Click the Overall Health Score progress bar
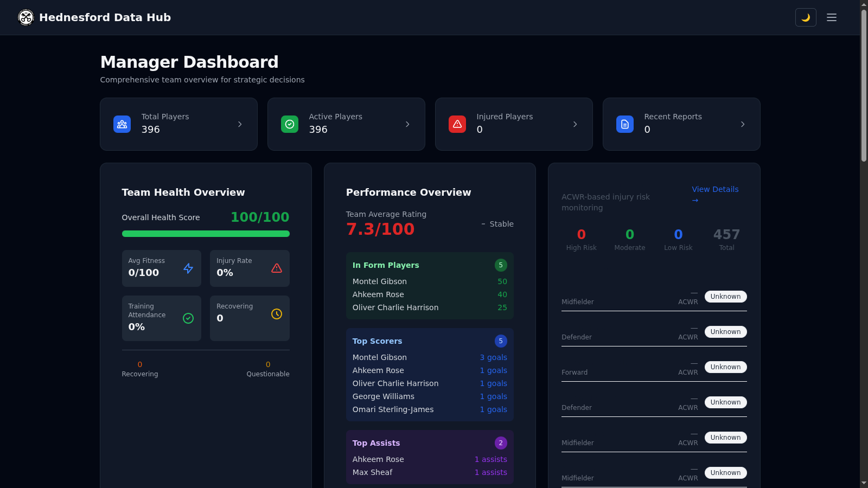The width and height of the screenshot is (868, 488). pyautogui.click(x=206, y=234)
